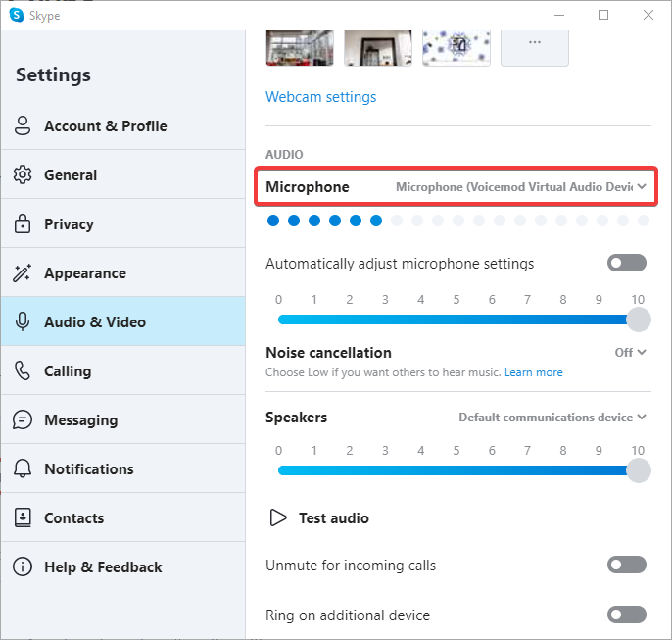
Task: Click the Skype logo in title bar
Action: pyautogui.click(x=17, y=15)
